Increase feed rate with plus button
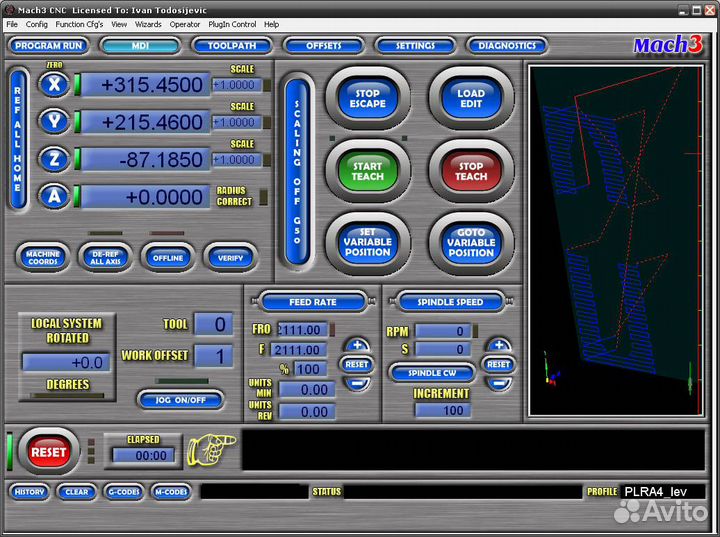The image size is (720, 537). (357, 346)
